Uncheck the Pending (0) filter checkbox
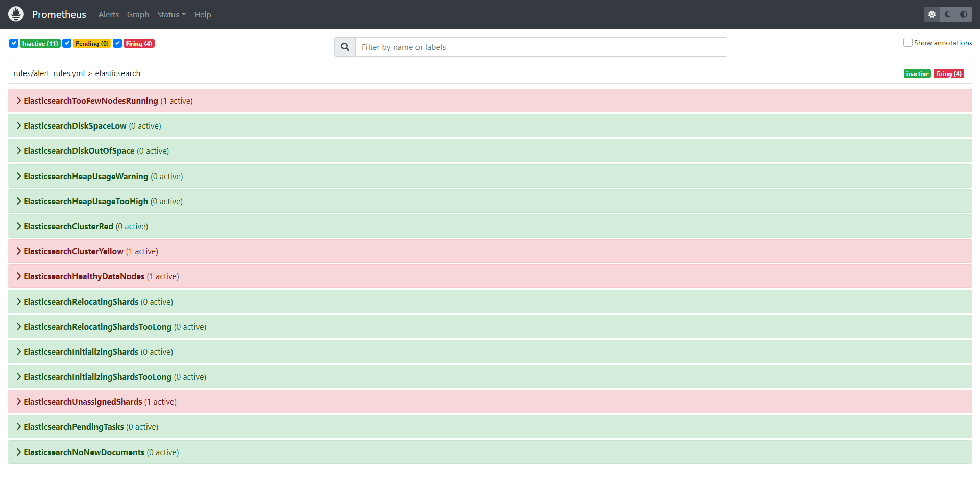 click(x=67, y=43)
